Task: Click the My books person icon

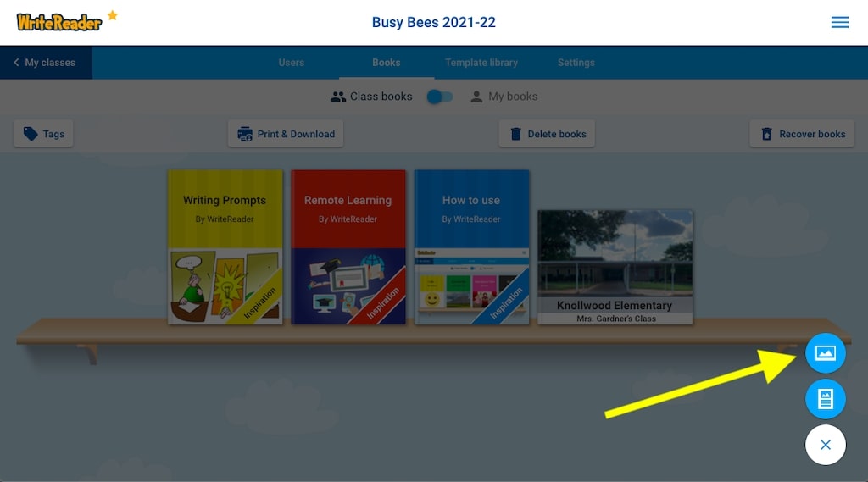Action: [x=476, y=97]
